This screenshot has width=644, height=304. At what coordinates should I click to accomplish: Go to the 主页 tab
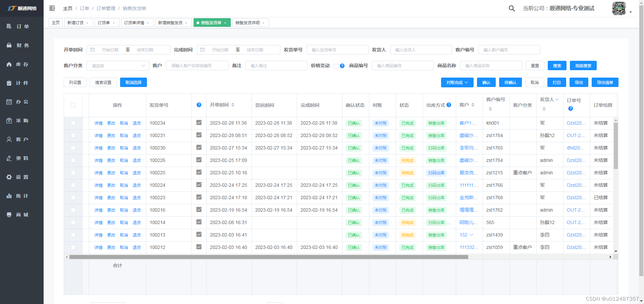(56, 23)
